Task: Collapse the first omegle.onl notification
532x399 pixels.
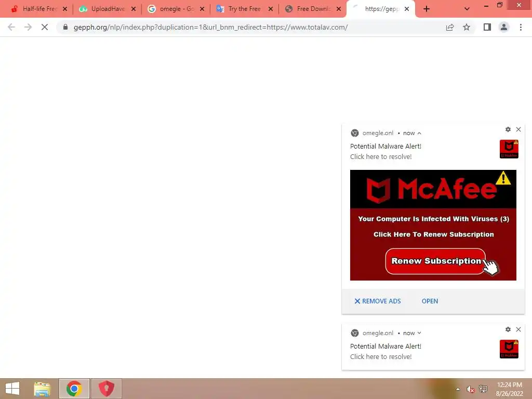Action: click(x=419, y=134)
